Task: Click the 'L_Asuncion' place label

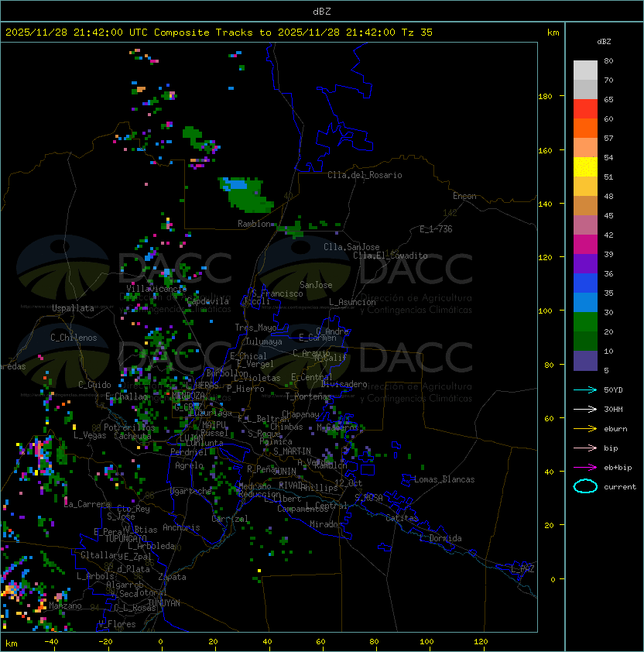Action: (x=352, y=302)
